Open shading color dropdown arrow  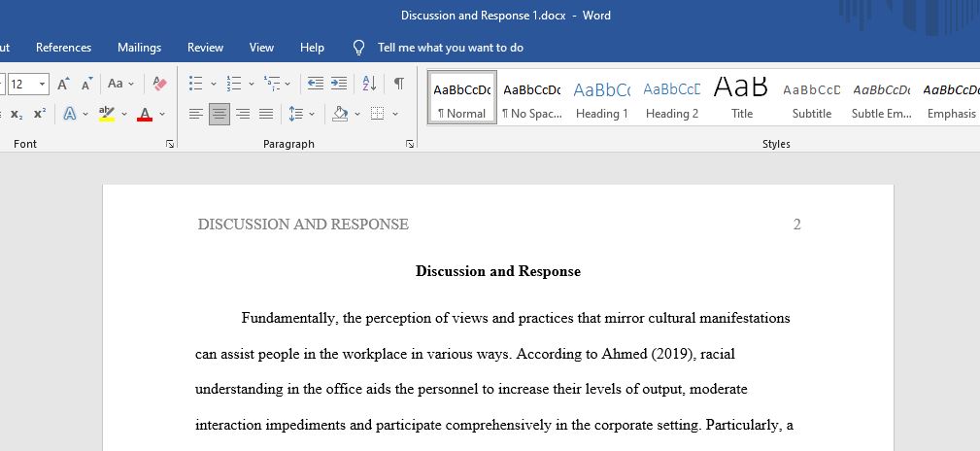[357, 114]
